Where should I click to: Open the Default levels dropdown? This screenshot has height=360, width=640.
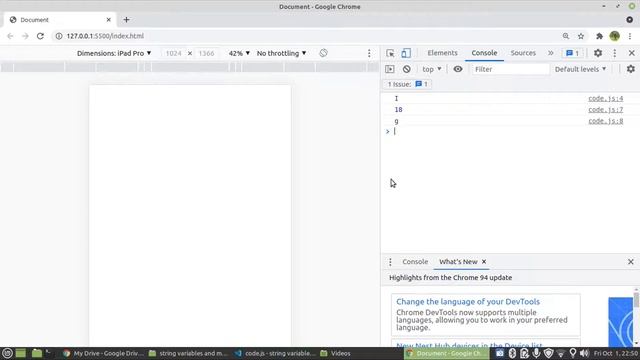point(580,69)
